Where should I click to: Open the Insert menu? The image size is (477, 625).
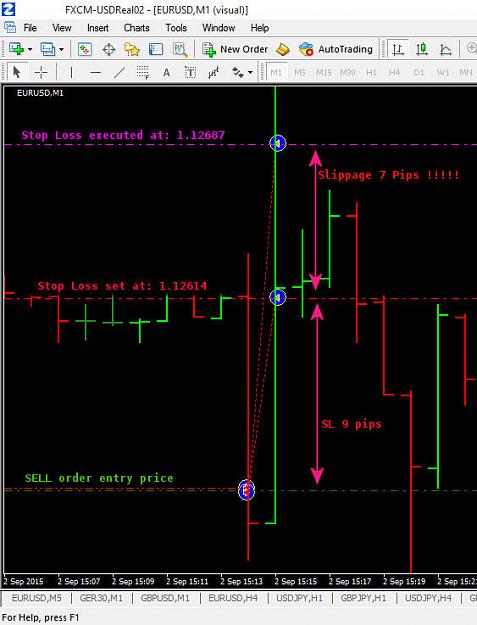[x=98, y=28]
